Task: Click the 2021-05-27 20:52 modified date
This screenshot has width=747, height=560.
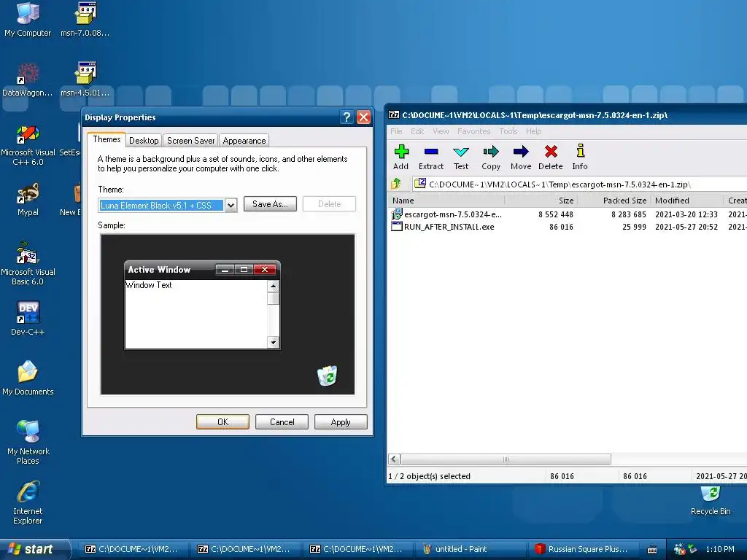Action: point(686,227)
